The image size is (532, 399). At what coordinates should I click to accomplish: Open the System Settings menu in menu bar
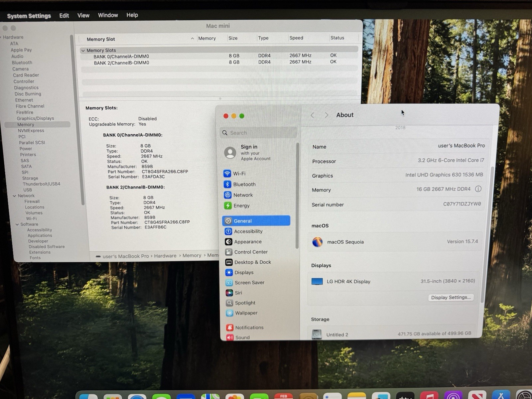pos(29,16)
